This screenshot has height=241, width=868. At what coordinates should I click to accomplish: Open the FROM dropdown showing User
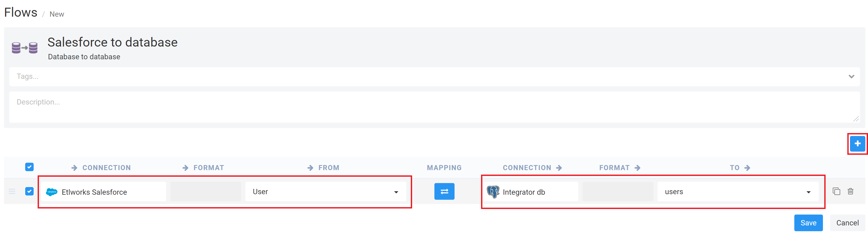[x=325, y=192]
